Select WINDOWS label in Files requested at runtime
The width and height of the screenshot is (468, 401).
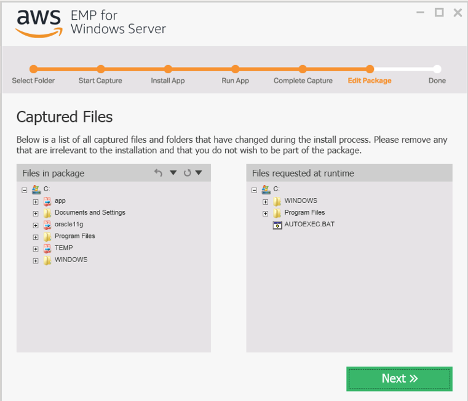pos(301,201)
